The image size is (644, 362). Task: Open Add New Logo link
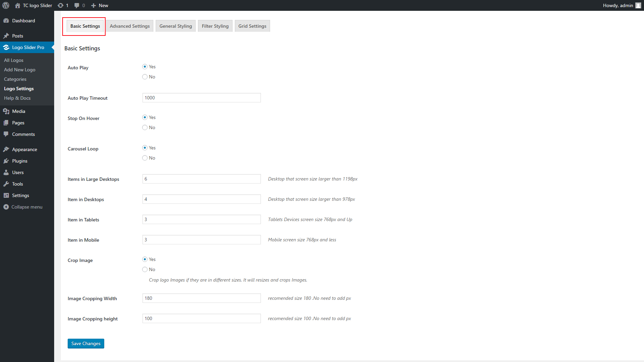[20, 70]
